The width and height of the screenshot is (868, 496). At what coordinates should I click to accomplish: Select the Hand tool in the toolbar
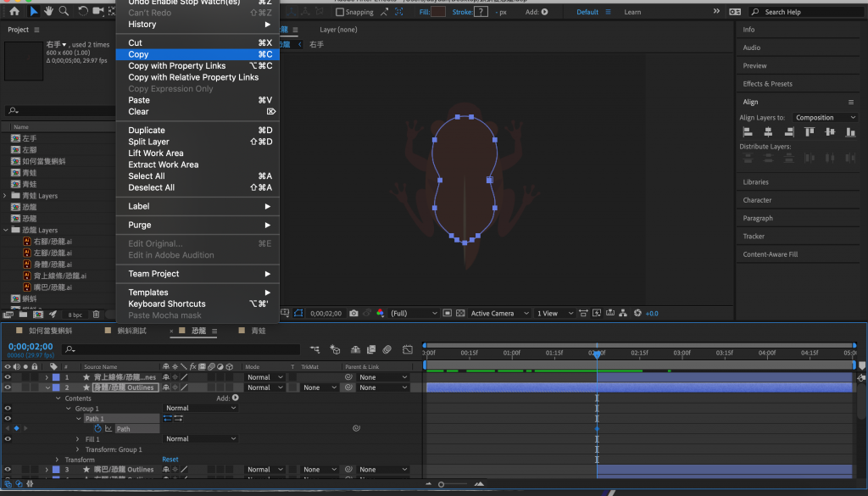49,11
